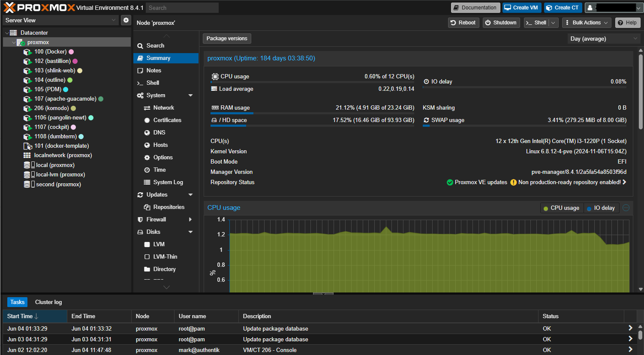Switch to the Cluster log tab
644x355 pixels.
48,302
